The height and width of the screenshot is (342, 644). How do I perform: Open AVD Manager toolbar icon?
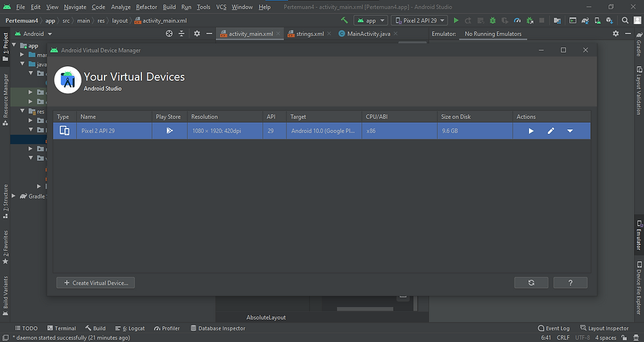click(597, 20)
